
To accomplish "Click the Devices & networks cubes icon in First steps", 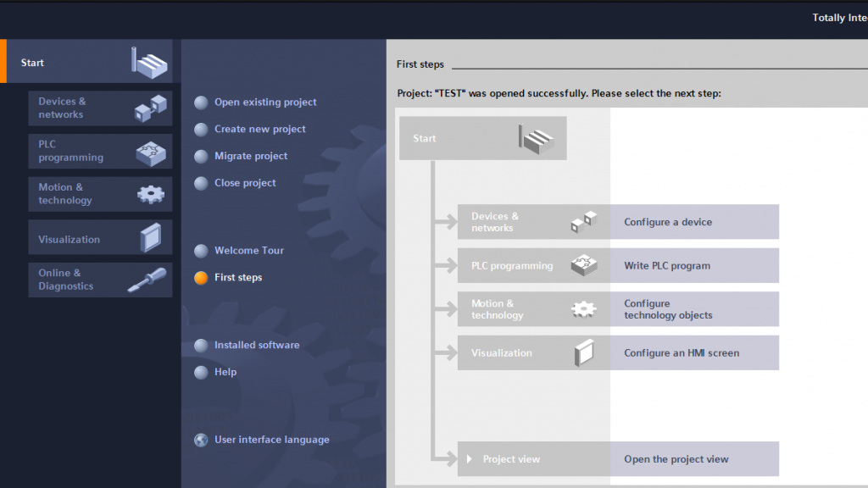I will pyautogui.click(x=584, y=222).
